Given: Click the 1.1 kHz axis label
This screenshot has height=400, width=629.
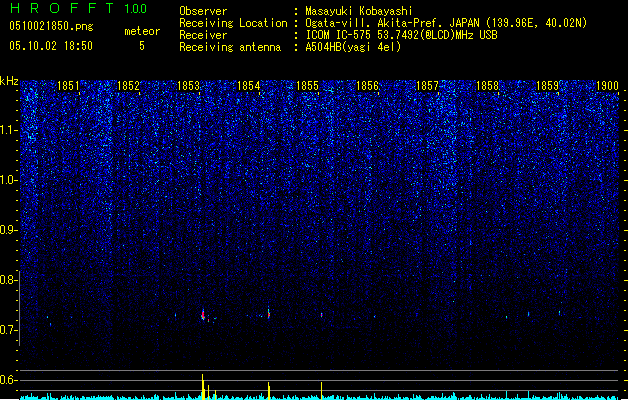Looking at the screenshot, I should pos(8,130).
